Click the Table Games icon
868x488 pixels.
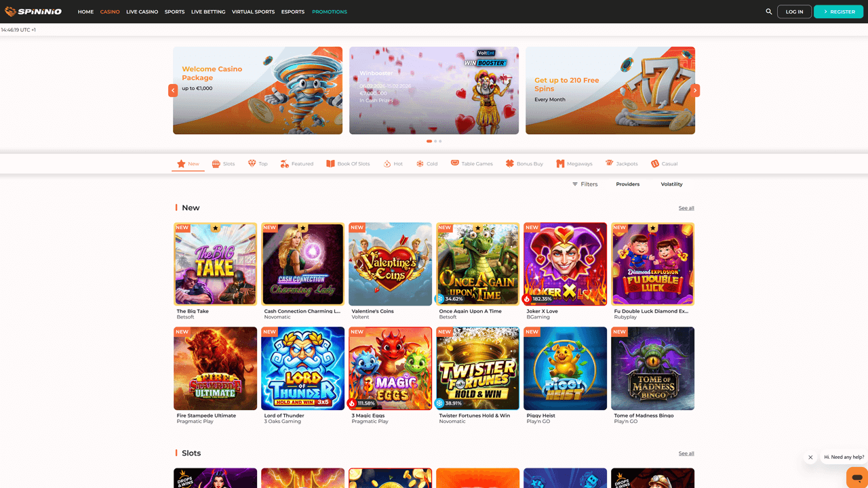[455, 163]
